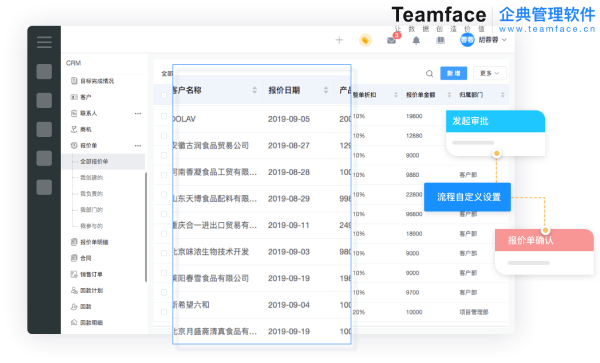Image resolution: width=600 pixels, height=363 pixels.
Task: Click the 回款计划 icon in the CRM menu
Action: point(74,290)
